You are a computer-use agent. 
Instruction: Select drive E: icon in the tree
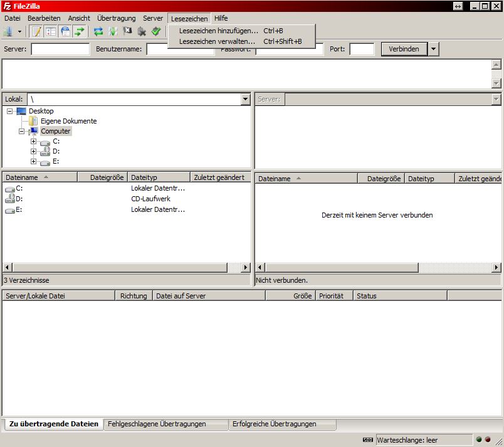tap(45, 162)
